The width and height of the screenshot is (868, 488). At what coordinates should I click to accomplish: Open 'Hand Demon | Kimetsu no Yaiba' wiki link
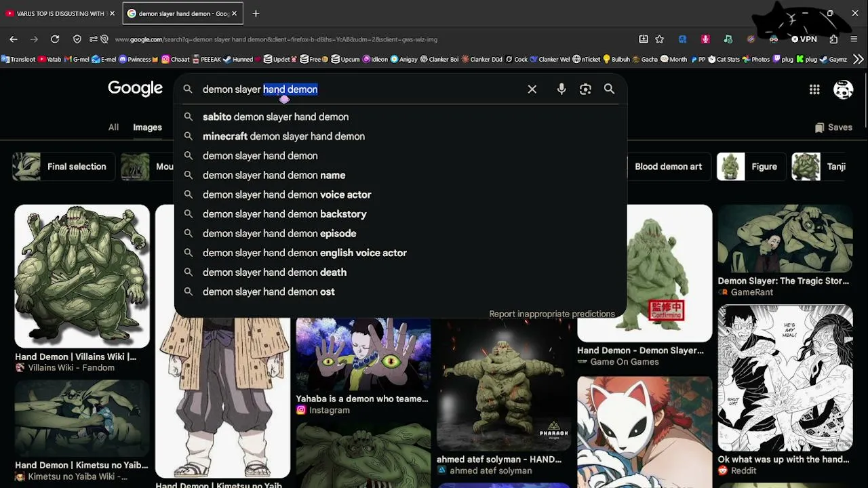(x=81, y=465)
